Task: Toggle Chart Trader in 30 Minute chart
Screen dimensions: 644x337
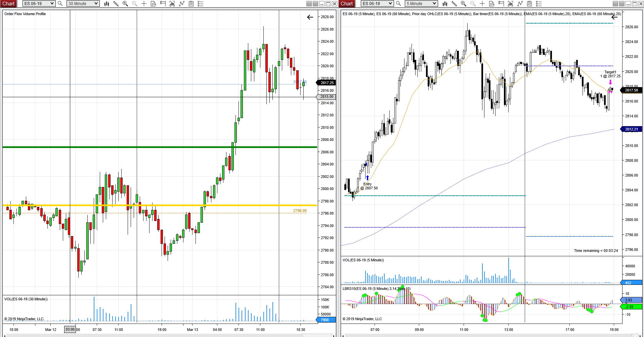Action: (x=163, y=3)
